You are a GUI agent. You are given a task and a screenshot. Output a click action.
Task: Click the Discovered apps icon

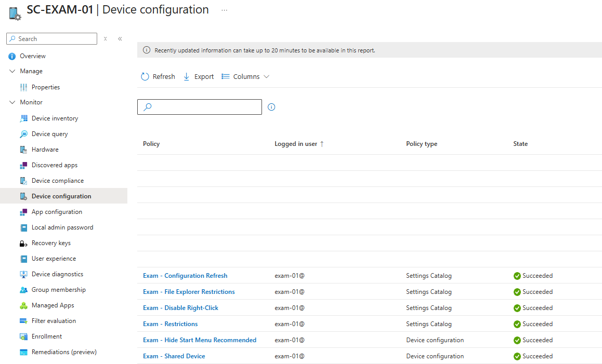click(x=23, y=165)
